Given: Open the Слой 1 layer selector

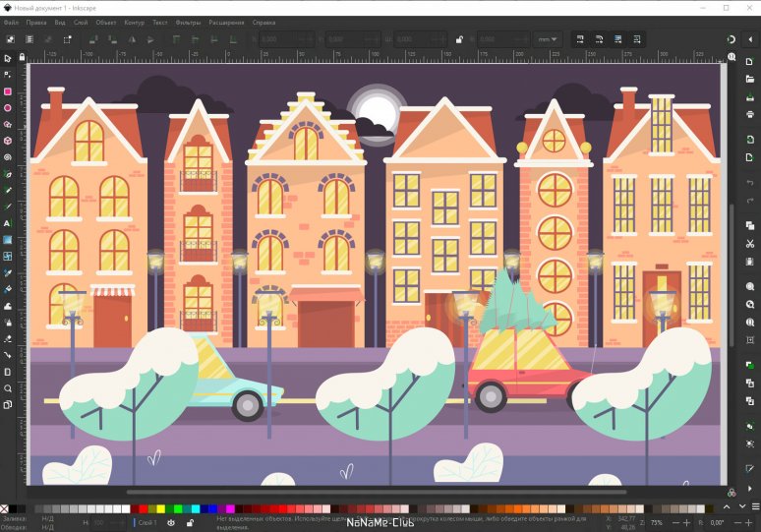Looking at the screenshot, I should [146, 523].
